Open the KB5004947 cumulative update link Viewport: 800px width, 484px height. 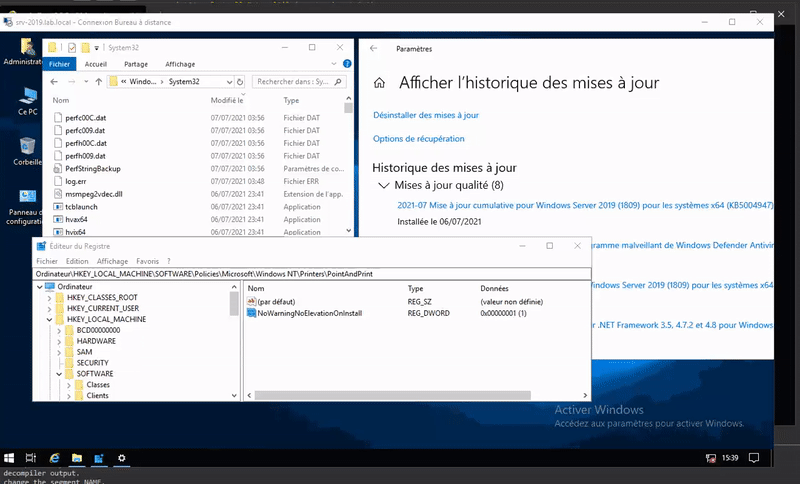click(585, 205)
